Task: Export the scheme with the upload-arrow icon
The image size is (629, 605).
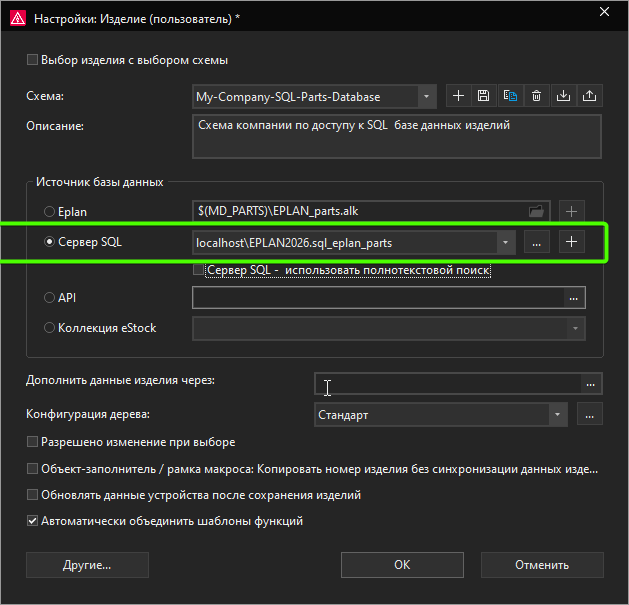Action: click(x=590, y=96)
